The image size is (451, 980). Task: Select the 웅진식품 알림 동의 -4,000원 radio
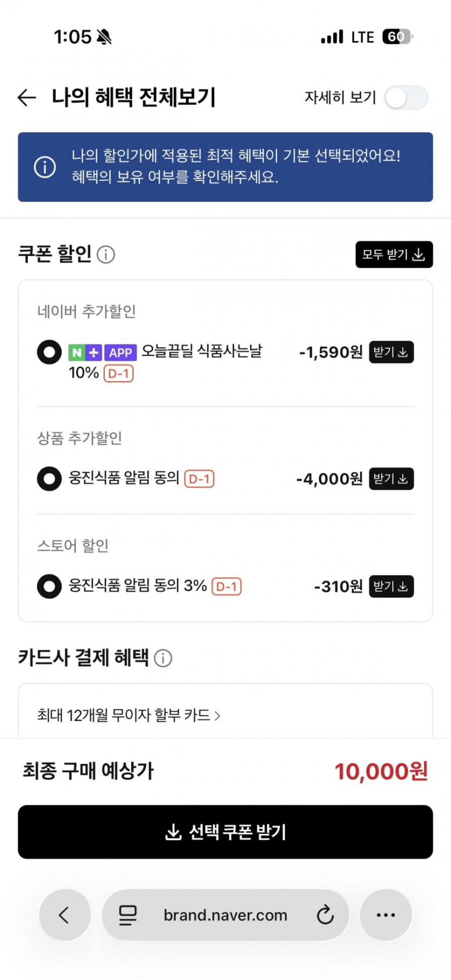[49, 478]
